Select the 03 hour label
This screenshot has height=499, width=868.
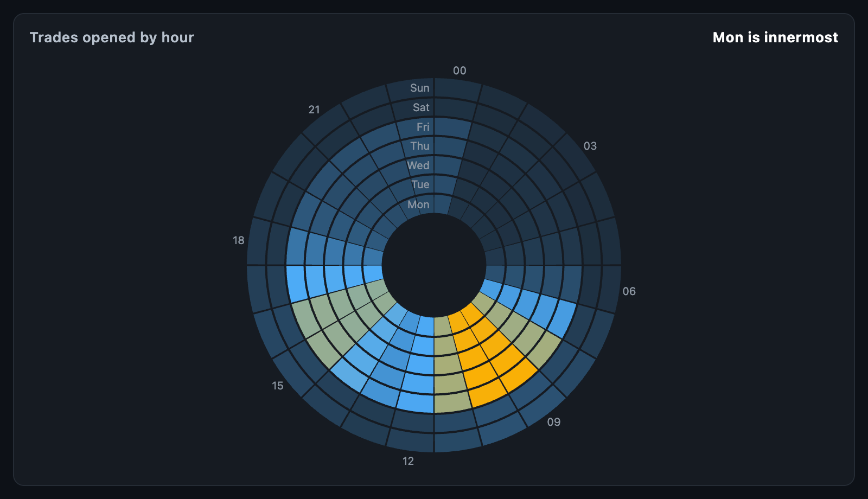[x=590, y=146]
